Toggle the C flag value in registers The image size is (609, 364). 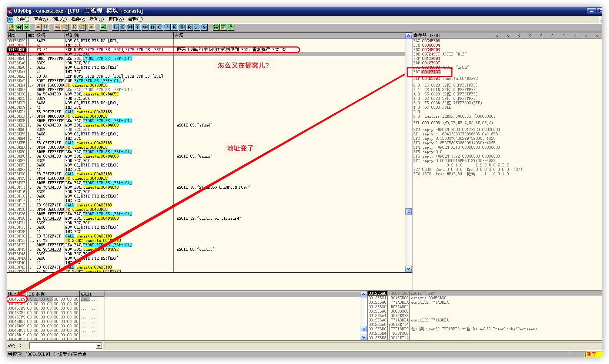point(419,85)
